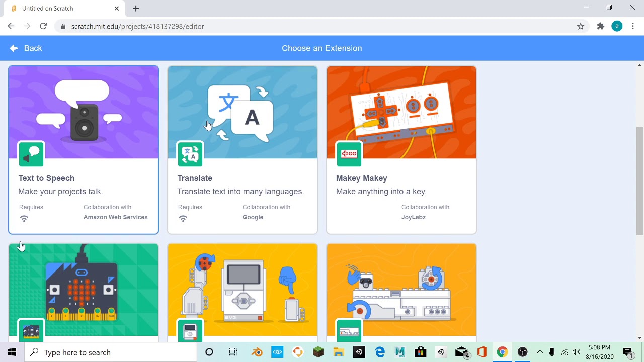Click the "Text to Speech" extension title

[x=46, y=178]
